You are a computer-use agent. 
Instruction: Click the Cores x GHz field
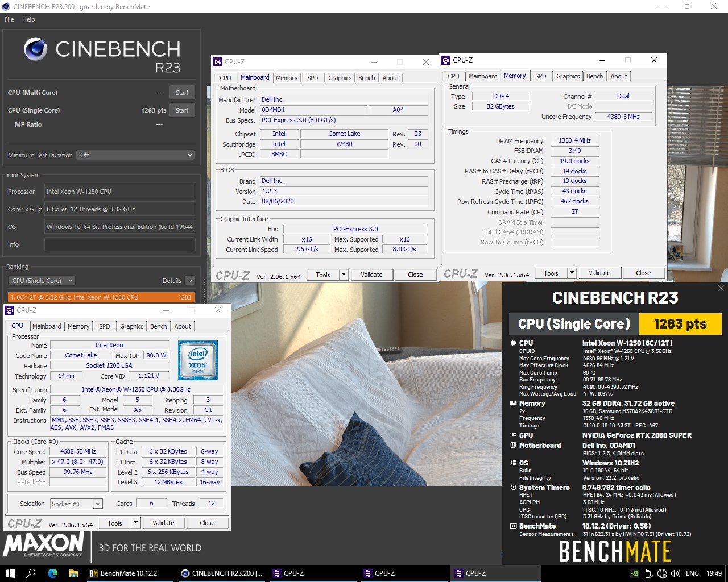tap(119, 209)
